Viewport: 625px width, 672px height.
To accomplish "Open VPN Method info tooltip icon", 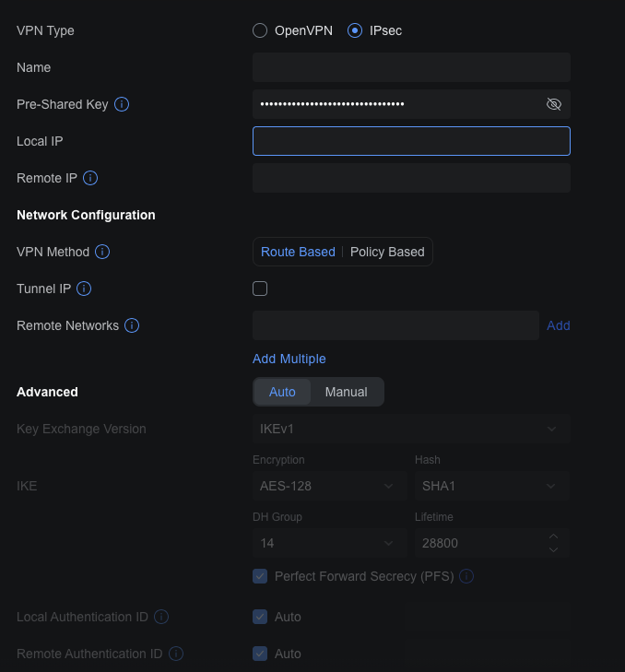I will 102,252.
